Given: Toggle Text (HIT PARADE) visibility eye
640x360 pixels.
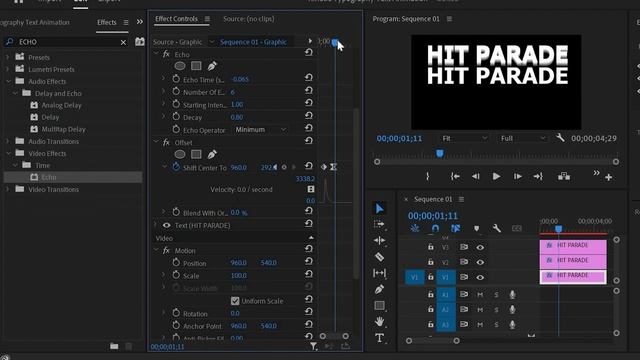Looking at the screenshot, I should pyautogui.click(x=167, y=225).
